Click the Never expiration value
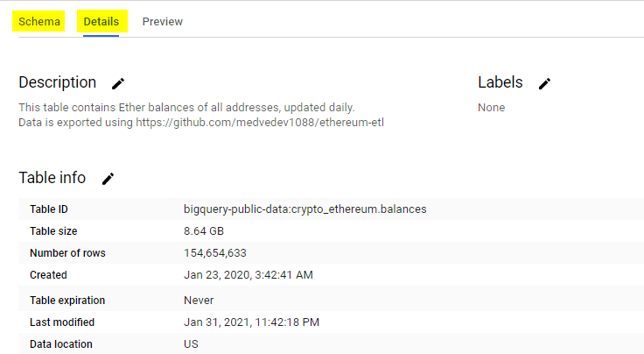The width and height of the screenshot is (644, 354). click(x=199, y=300)
